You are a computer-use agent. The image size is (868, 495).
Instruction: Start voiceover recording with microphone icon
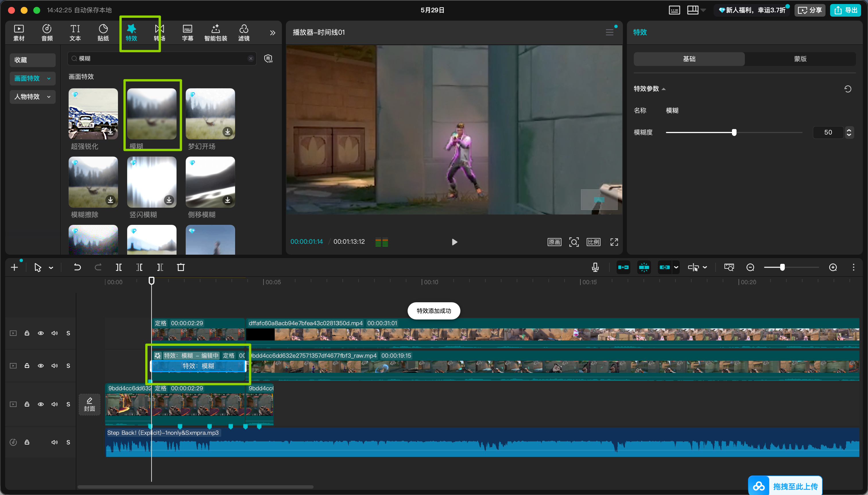(595, 268)
